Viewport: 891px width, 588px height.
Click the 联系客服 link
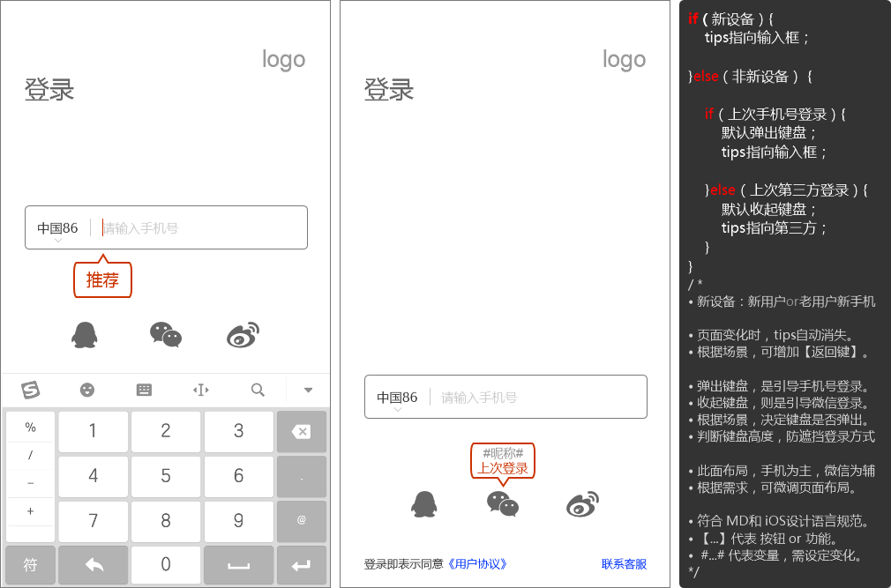pos(624,564)
